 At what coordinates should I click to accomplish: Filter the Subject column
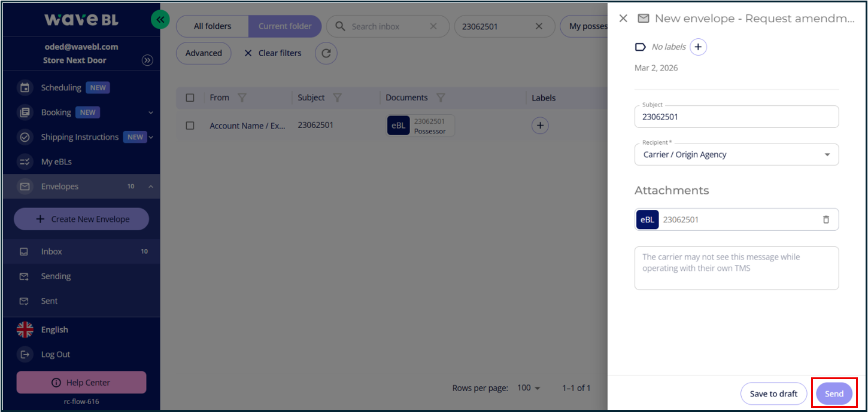point(337,97)
